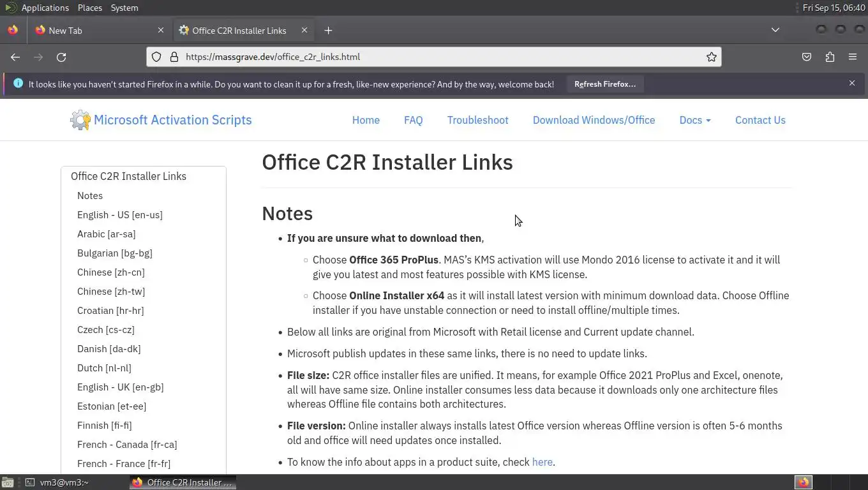Click the Firefox workspace thumbnail in the taskbar
The image size is (868, 490).
[804, 482]
